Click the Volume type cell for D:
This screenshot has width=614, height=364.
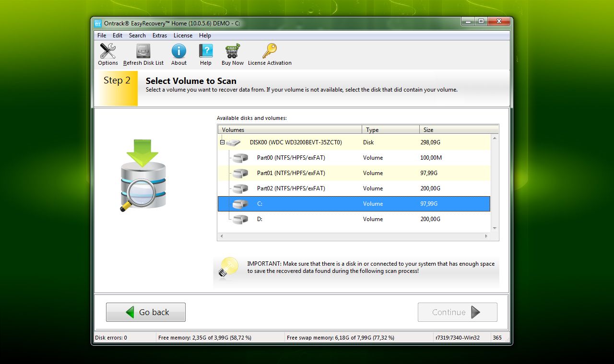click(x=373, y=219)
